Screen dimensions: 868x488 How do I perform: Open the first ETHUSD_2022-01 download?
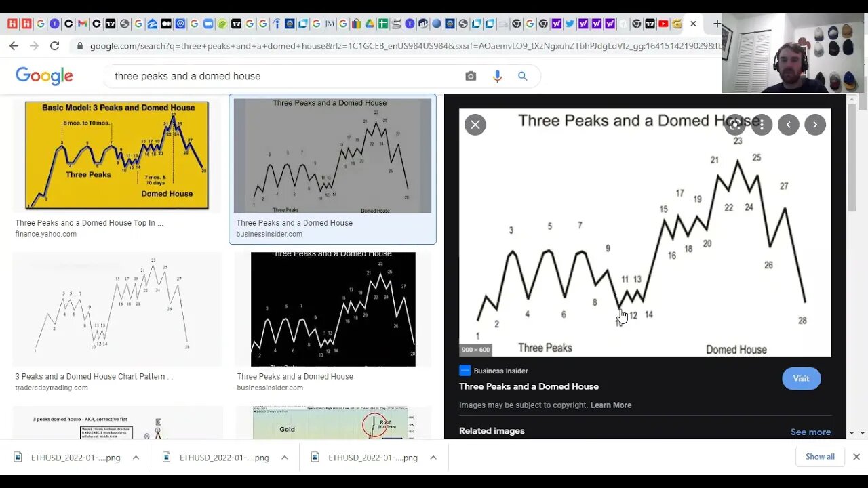coord(68,457)
